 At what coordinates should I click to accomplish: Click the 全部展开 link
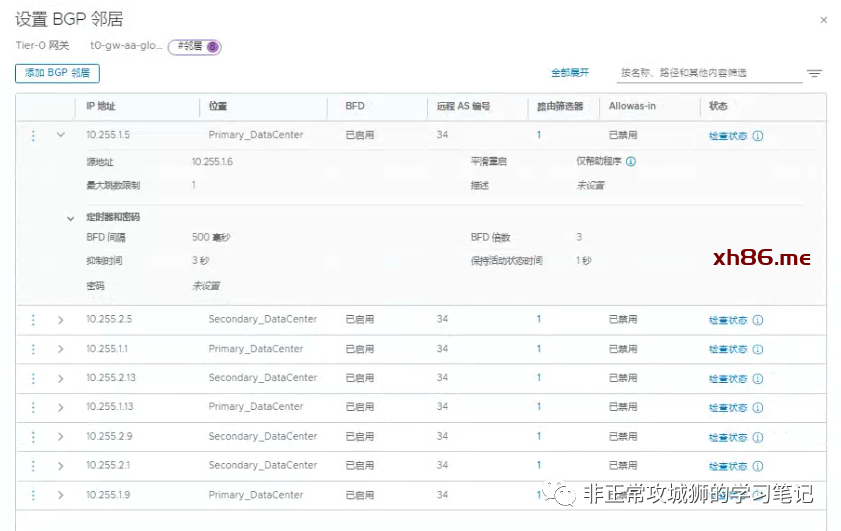(570, 73)
